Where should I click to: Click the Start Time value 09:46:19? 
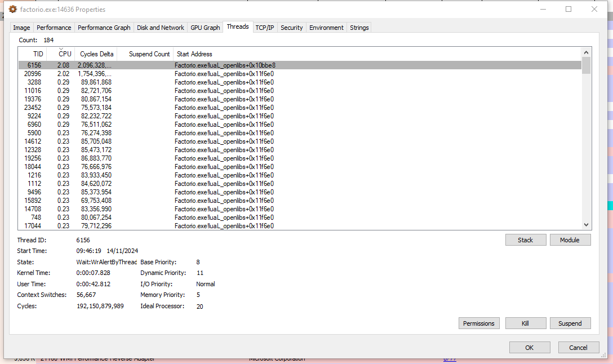[89, 251]
